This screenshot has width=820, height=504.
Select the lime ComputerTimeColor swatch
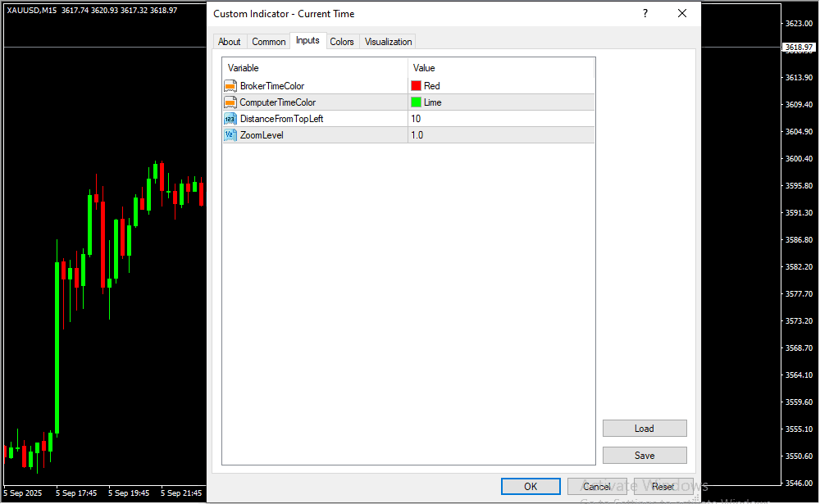[x=417, y=102]
